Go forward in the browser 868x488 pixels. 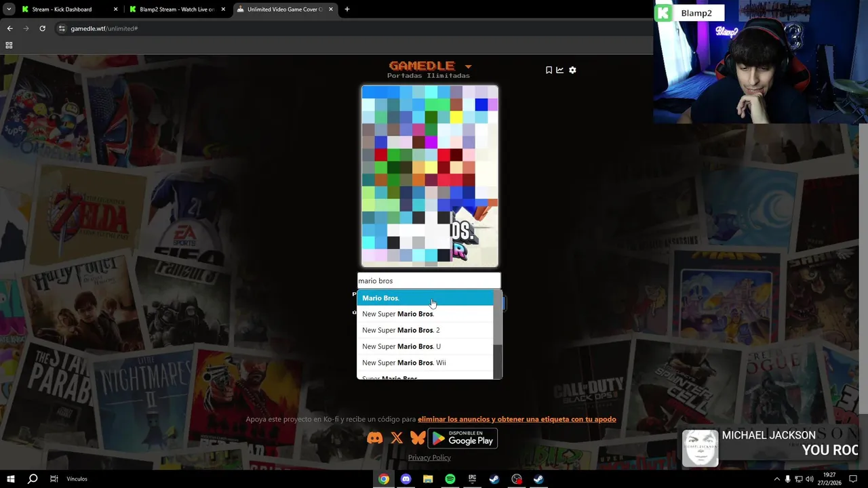point(26,28)
